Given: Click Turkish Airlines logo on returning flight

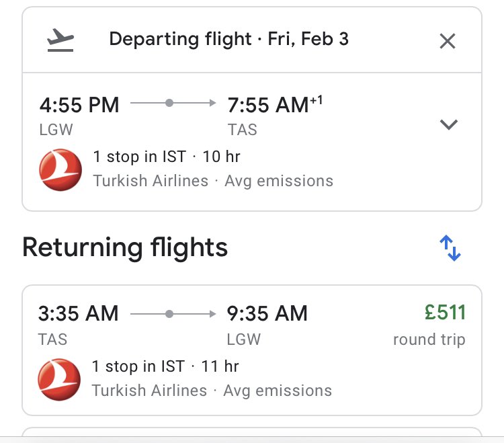Looking at the screenshot, I should 59,380.
